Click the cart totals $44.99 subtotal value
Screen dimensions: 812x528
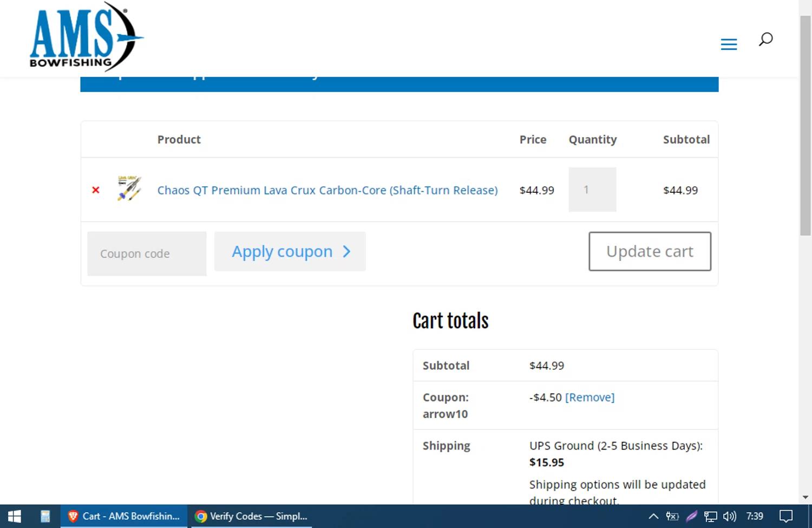[546, 366]
